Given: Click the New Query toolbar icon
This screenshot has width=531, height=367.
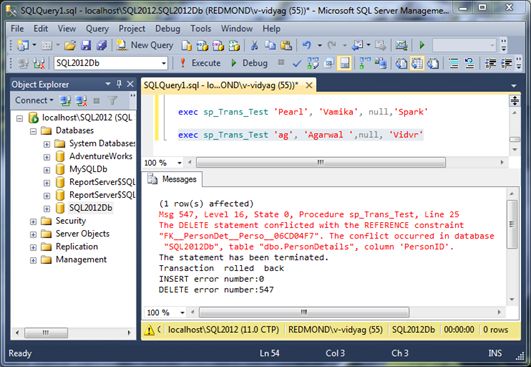Looking at the screenshot, I should [145, 45].
